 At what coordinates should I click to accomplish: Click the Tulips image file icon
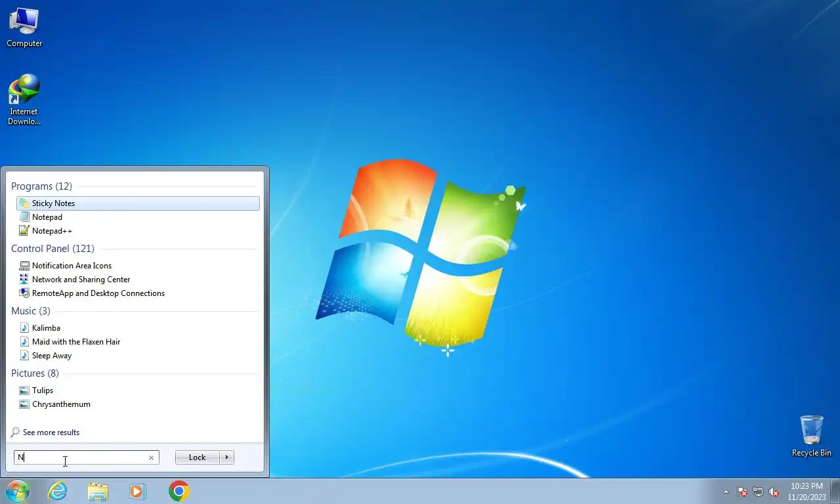[24, 390]
